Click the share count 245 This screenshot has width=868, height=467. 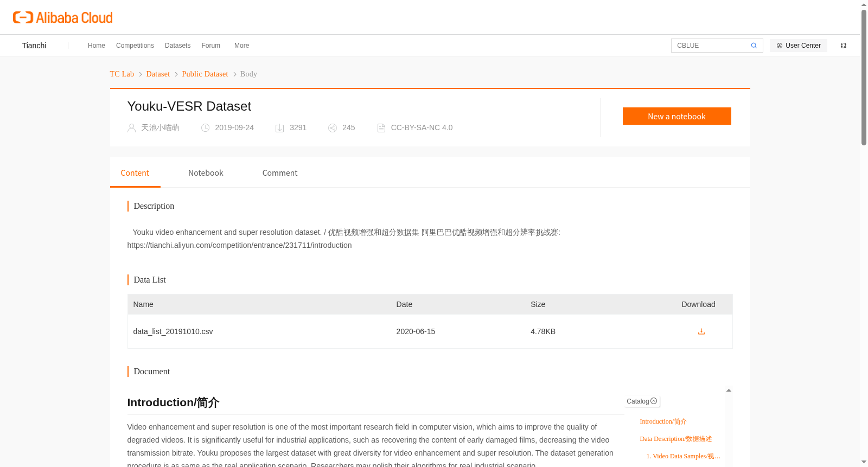click(x=349, y=128)
